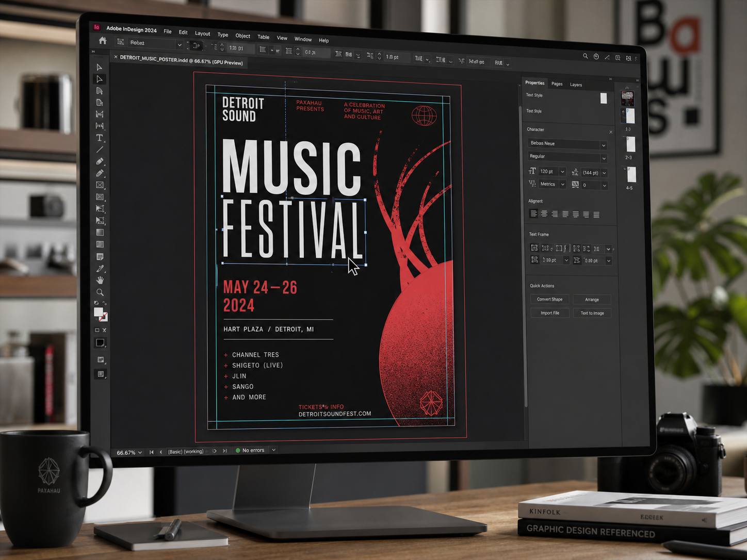Swap fill and stroke colors
This screenshot has width=747, height=560.
104,303
